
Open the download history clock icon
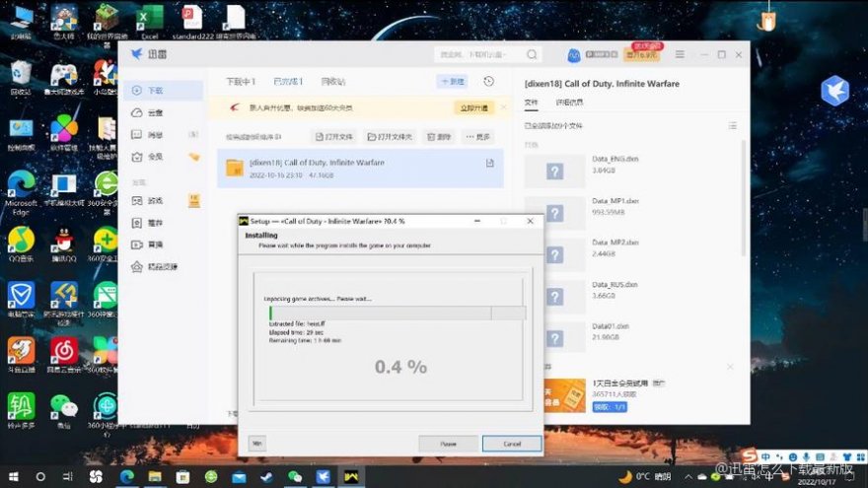click(488, 81)
